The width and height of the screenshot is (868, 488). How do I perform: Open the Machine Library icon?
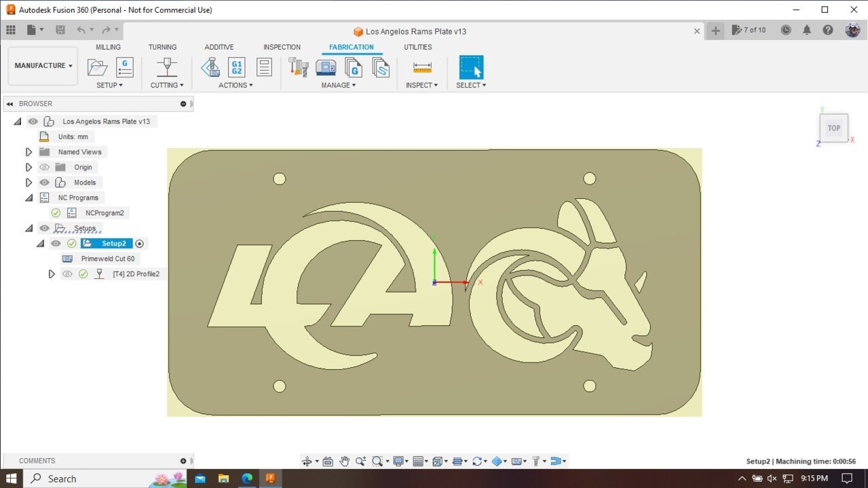pos(326,67)
